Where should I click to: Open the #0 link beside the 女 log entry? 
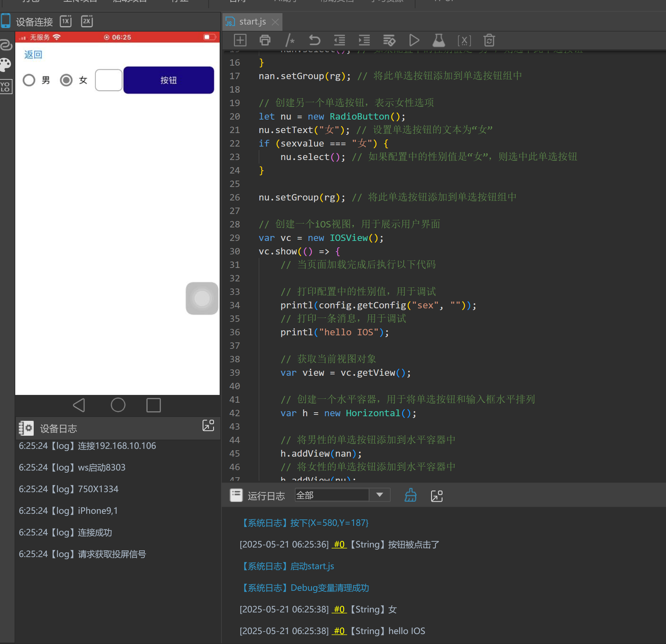tap(339, 609)
